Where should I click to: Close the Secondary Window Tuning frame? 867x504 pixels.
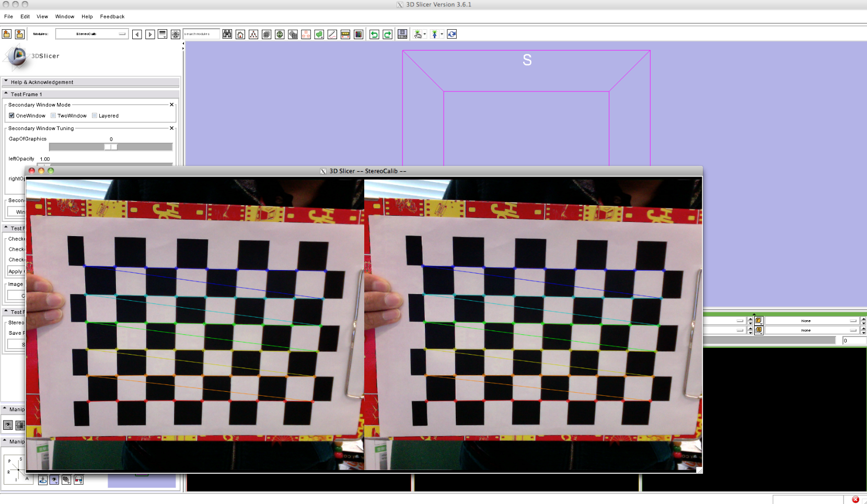click(x=171, y=128)
